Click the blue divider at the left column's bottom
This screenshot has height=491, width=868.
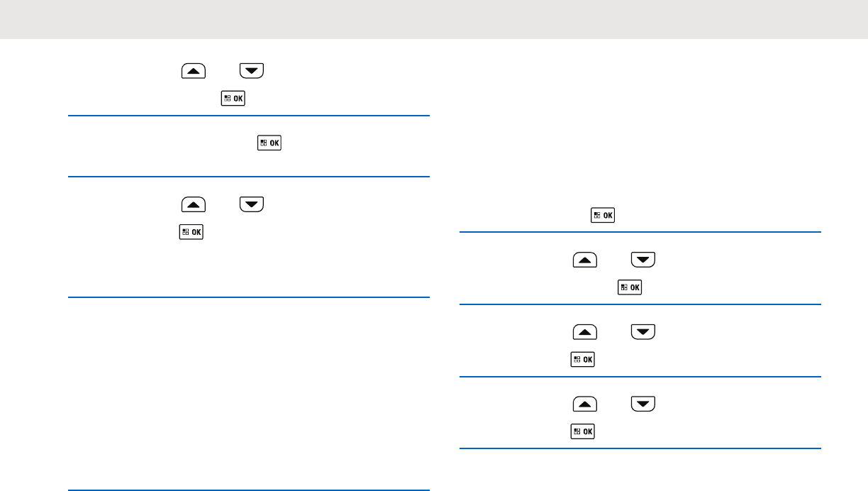tap(250, 490)
